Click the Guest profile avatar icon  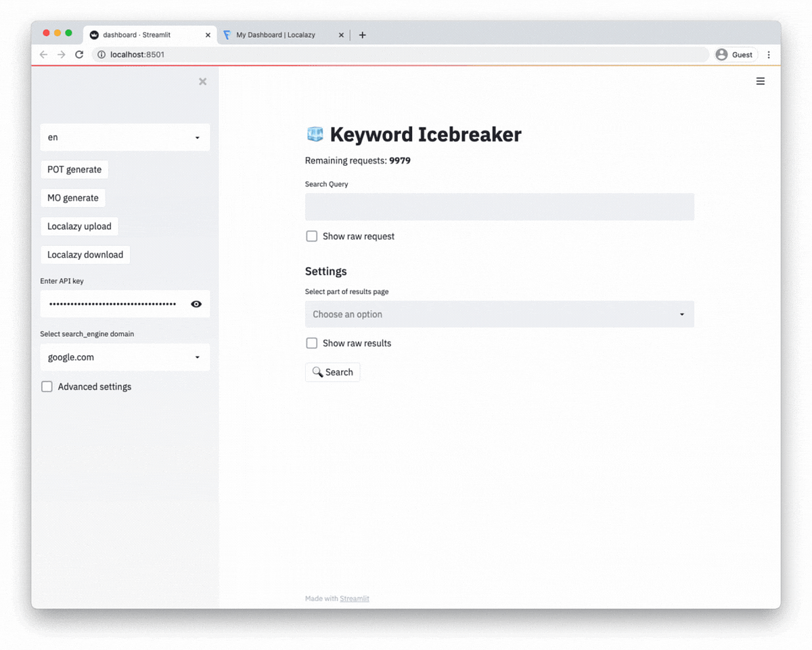pyautogui.click(x=722, y=54)
